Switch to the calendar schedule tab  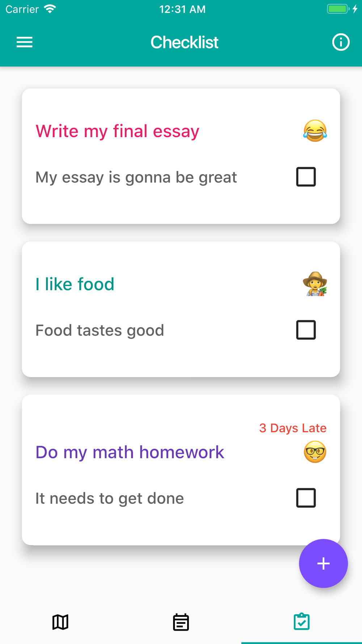click(181, 622)
